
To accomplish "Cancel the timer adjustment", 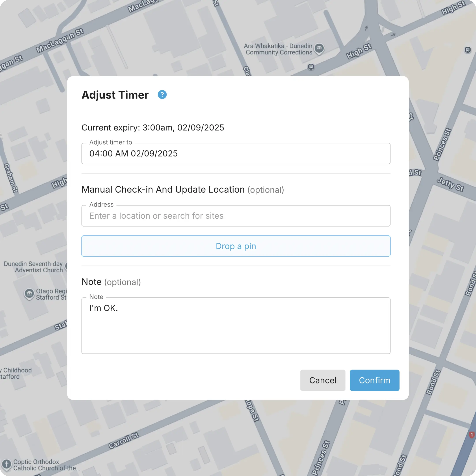I will [322, 380].
